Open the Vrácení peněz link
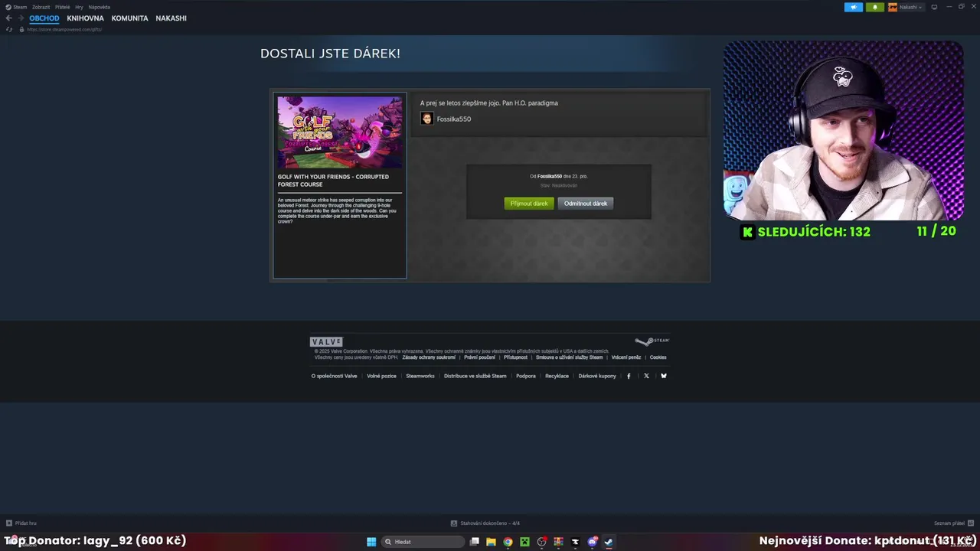This screenshot has height=551, width=980. (626, 357)
